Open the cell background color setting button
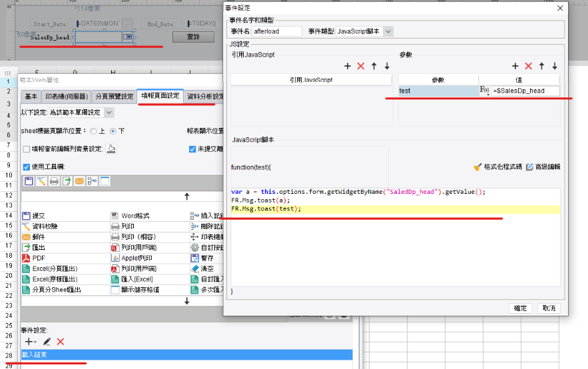Screen dimensions: 588x369 [111, 149]
